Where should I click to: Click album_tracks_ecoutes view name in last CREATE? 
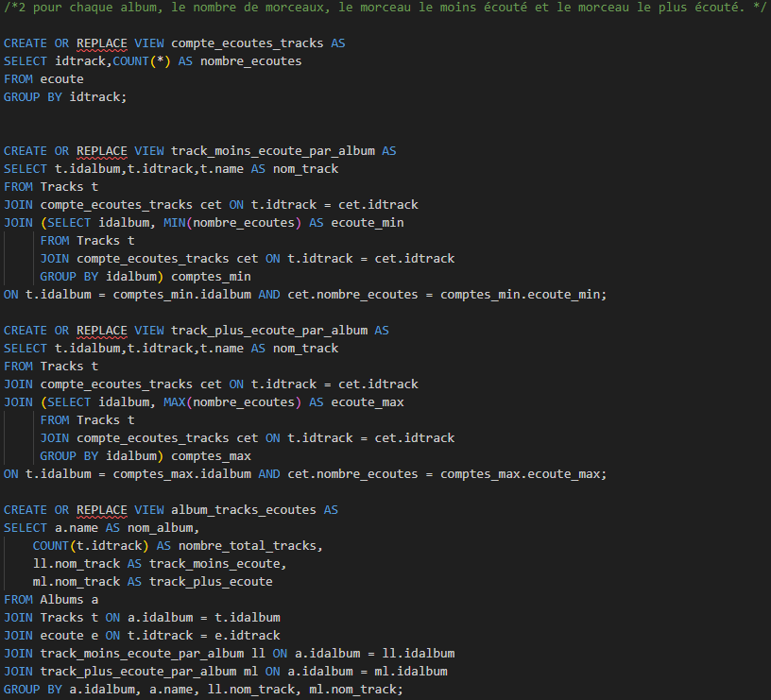pyautogui.click(x=244, y=510)
